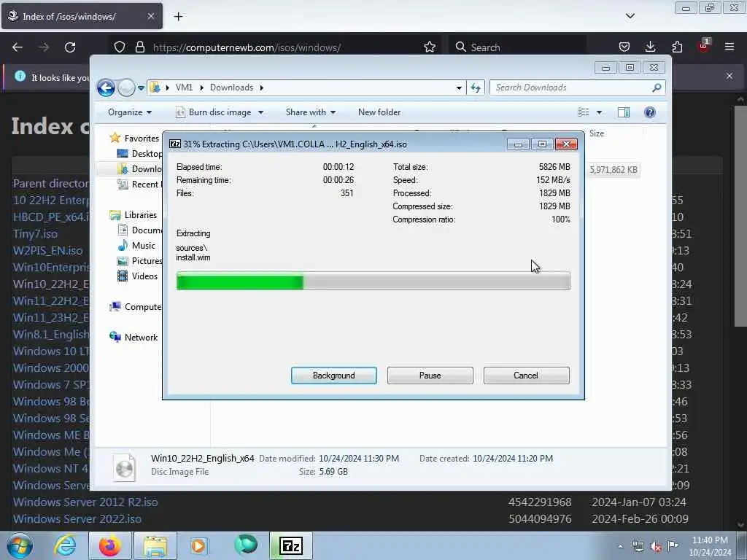The image size is (747, 560).
Task: Open the Share with menu
Action: (311, 112)
